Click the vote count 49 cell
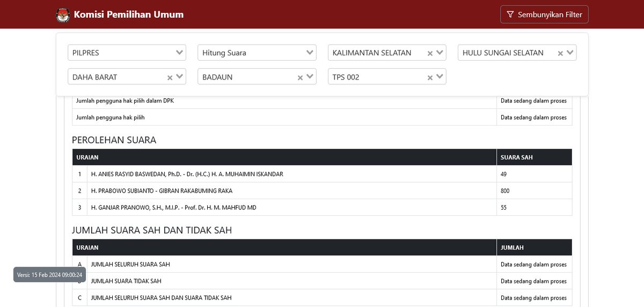Image resolution: width=644 pixels, height=307 pixels. coord(534,174)
